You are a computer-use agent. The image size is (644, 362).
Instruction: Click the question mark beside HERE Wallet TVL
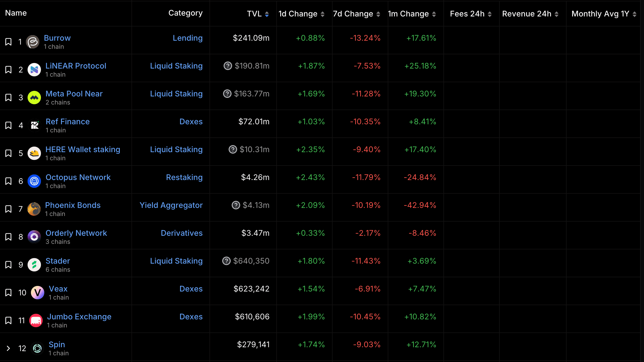pos(233,149)
